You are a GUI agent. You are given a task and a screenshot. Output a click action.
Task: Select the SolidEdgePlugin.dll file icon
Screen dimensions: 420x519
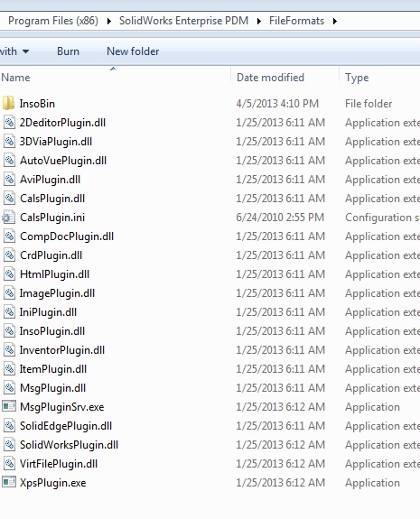click(x=9, y=426)
